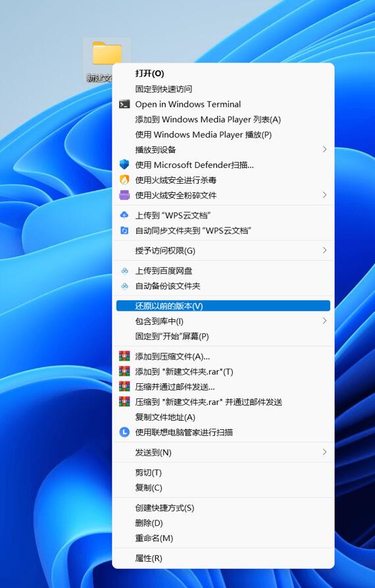
Task: Choose 剪切(T) from the menu
Action: click(x=223, y=473)
